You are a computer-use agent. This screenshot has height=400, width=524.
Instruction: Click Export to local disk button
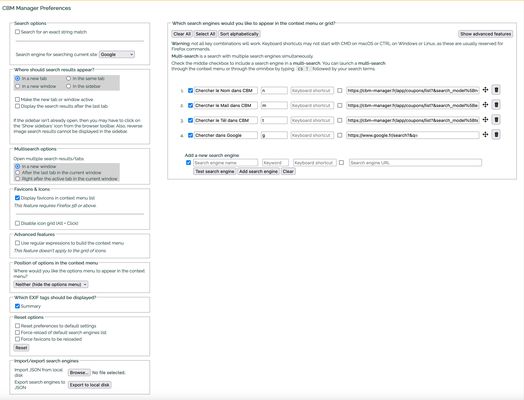[90, 385]
